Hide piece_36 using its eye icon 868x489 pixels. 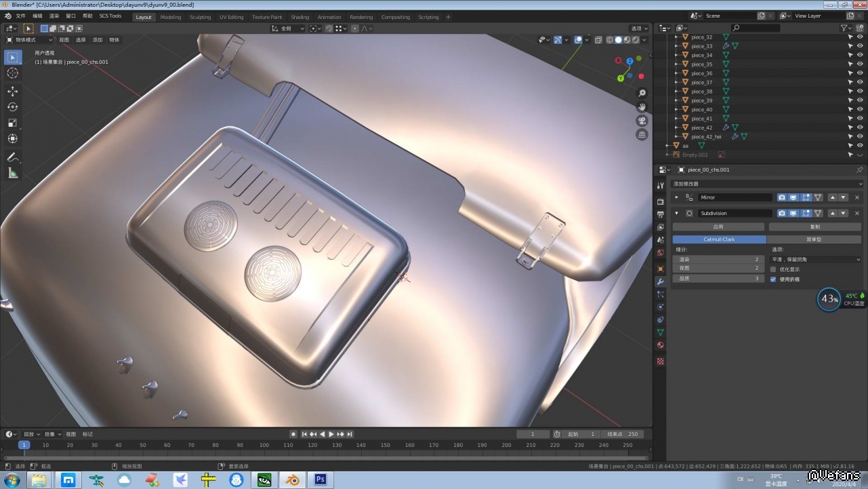pyautogui.click(x=860, y=73)
